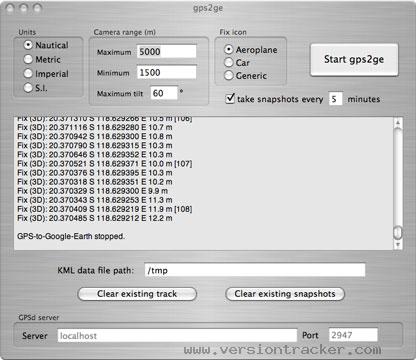Choose Metric units

coord(28,59)
